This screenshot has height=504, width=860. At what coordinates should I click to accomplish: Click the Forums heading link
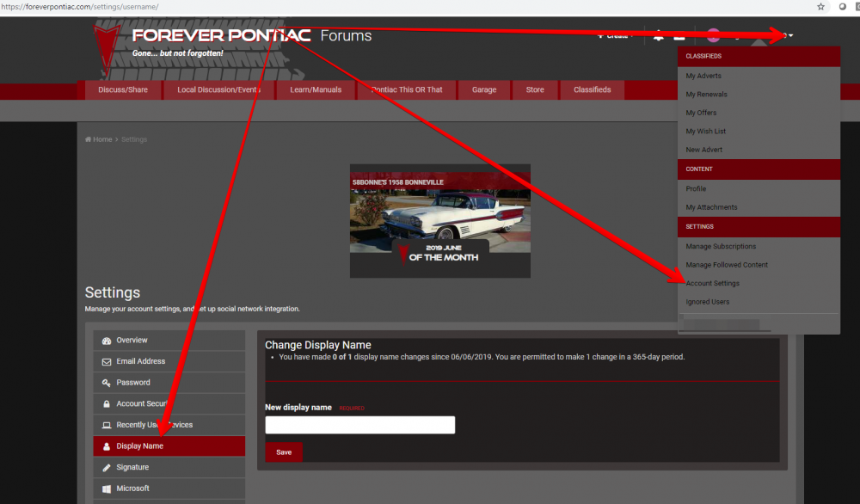pos(346,35)
